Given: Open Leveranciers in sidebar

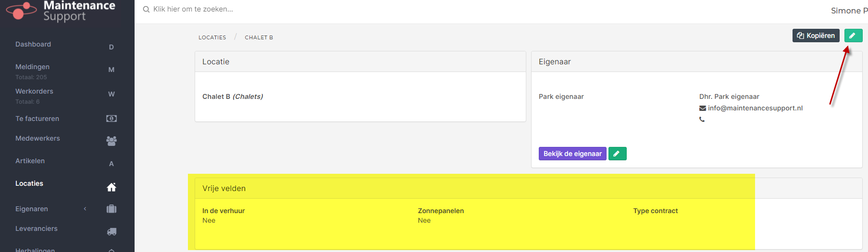Looking at the screenshot, I should 37,228.
